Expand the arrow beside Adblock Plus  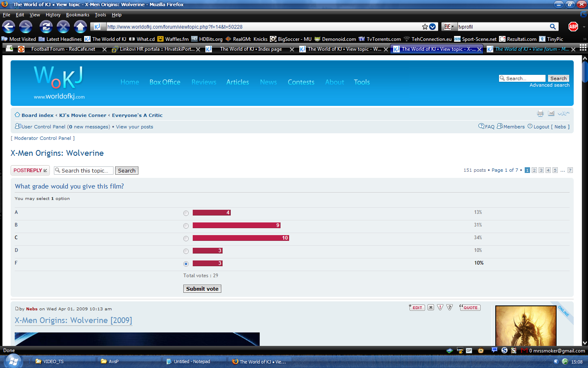[584, 27]
